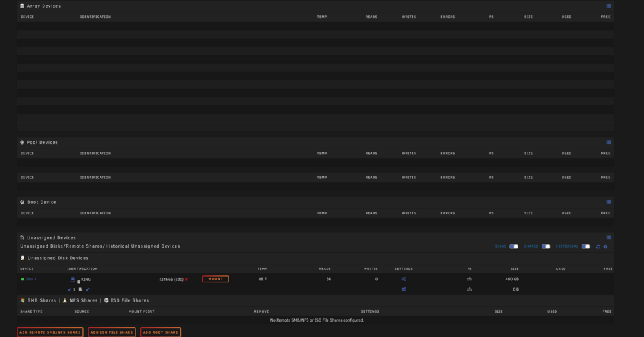This screenshot has width=644, height=337.
Task: Click the Windows SMB Shares icon
Action: 23,300
